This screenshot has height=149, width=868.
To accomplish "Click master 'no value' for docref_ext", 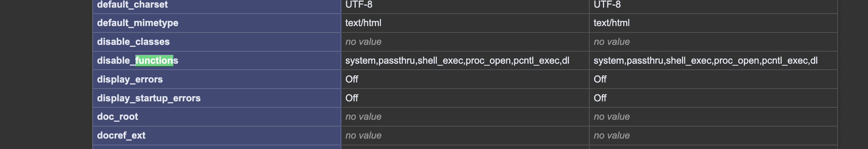I will click(x=612, y=135).
